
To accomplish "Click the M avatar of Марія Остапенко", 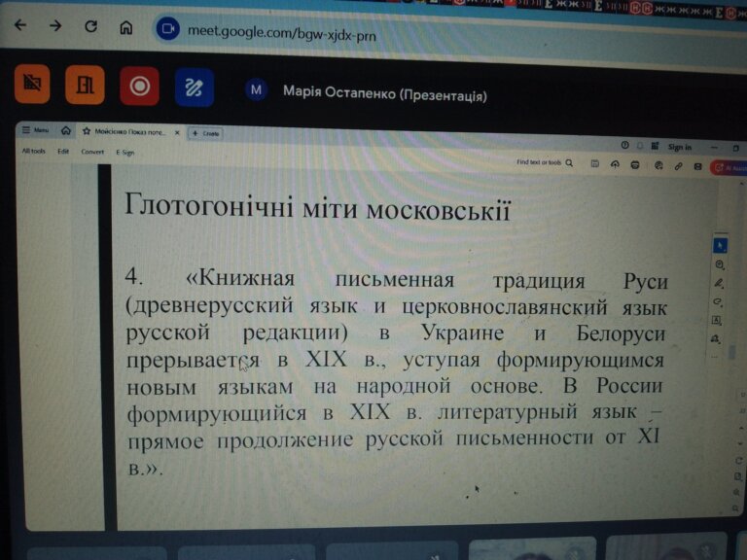I will point(256,89).
